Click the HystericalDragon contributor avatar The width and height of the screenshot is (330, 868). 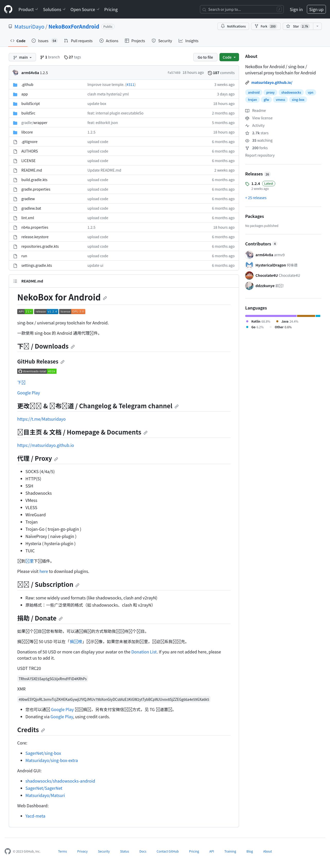click(249, 265)
